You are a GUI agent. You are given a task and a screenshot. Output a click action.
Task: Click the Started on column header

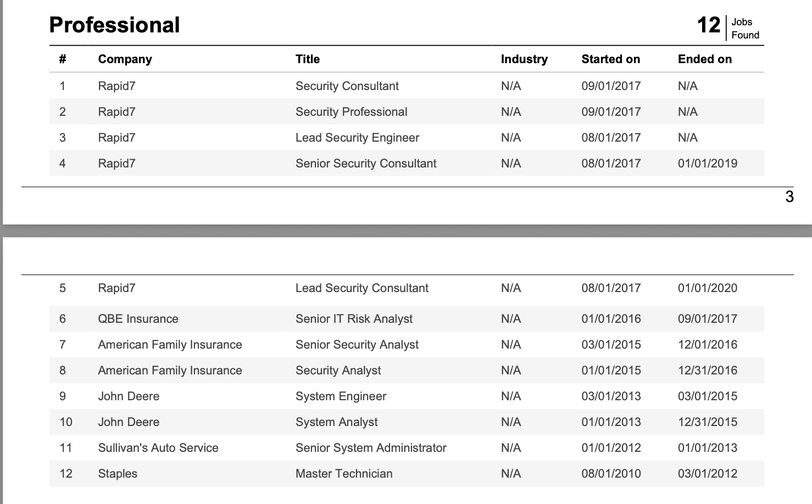[x=610, y=59]
